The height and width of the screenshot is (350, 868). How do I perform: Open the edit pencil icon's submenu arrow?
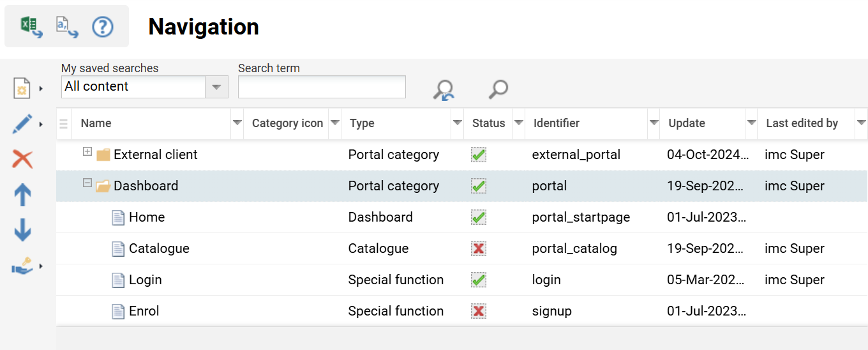41,124
